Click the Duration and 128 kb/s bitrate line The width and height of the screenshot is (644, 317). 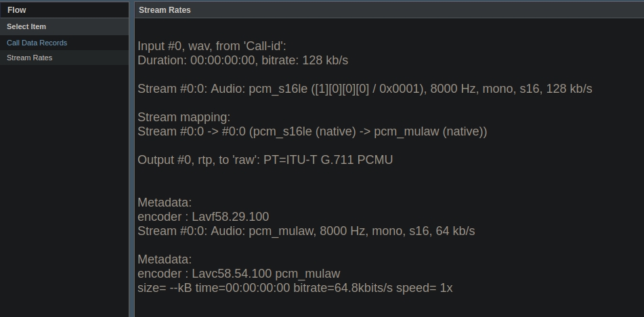click(242, 60)
